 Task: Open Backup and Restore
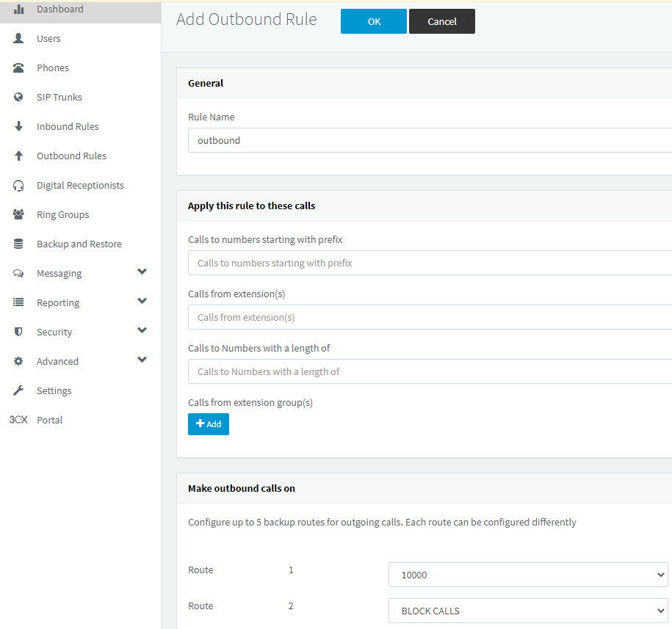(x=79, y=244)
